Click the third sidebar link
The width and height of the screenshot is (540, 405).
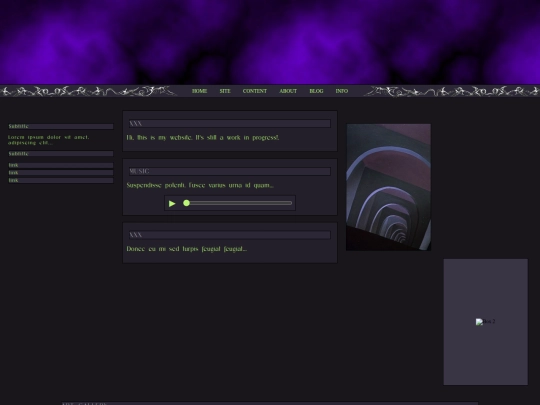tap(61, 180)
